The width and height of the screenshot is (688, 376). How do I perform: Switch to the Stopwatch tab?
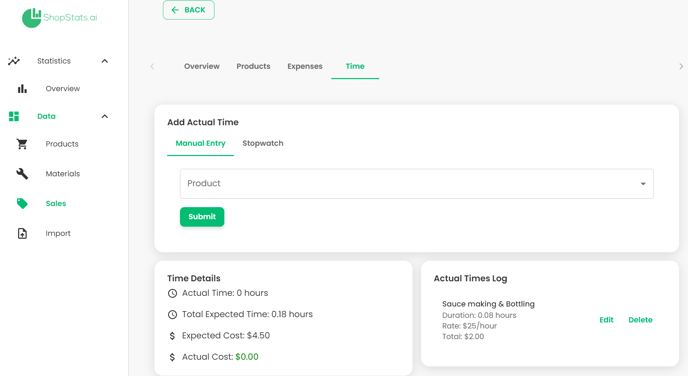pyautogui.click(x=263, y=143)
